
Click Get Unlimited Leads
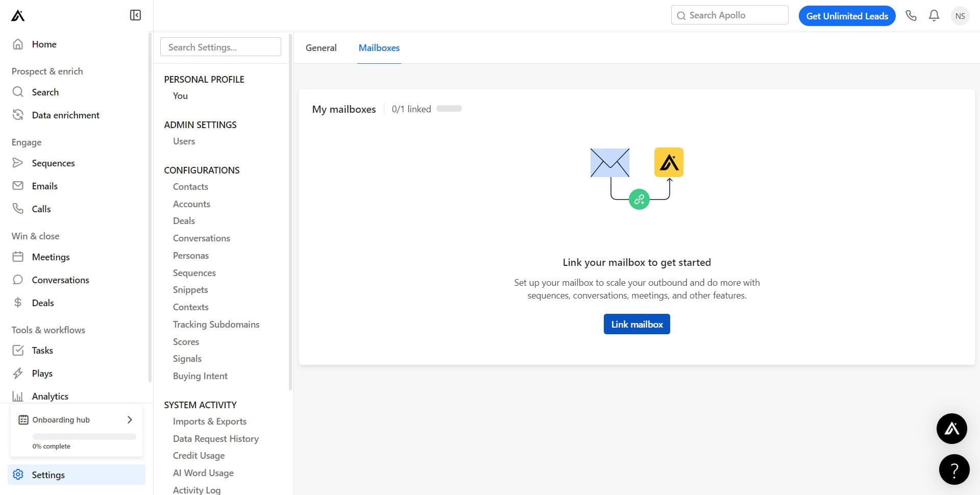point(847,16)
